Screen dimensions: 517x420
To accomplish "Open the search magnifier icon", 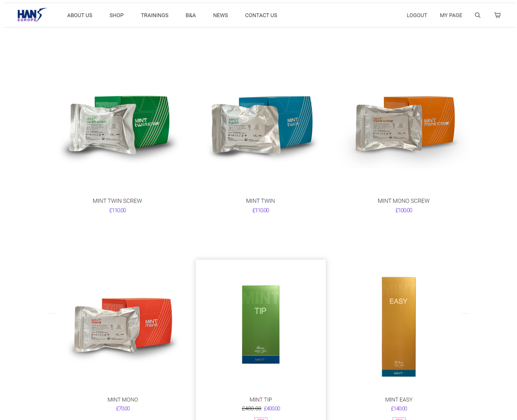I will (477, 15).
